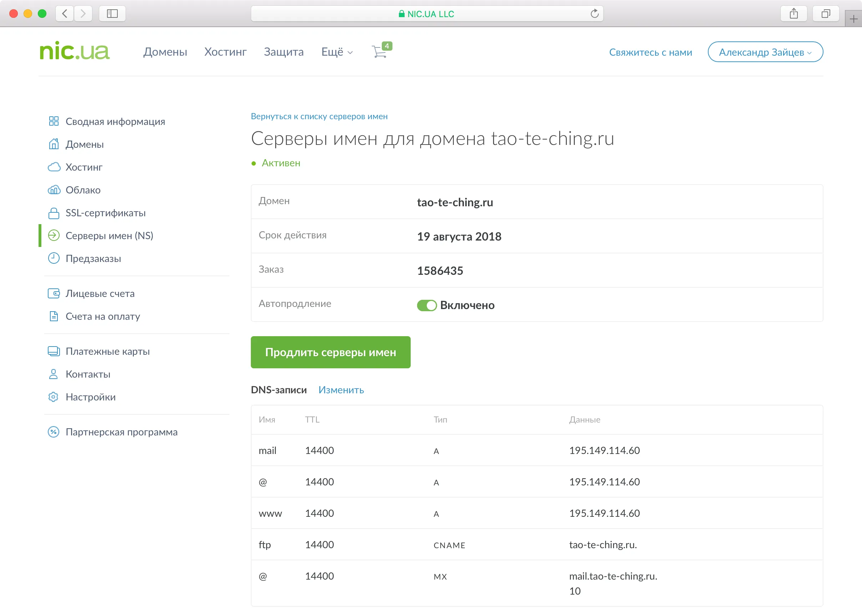Select the Сводная информация grid icon
Viewport: 862px width, 616px height.
(54, 121)
